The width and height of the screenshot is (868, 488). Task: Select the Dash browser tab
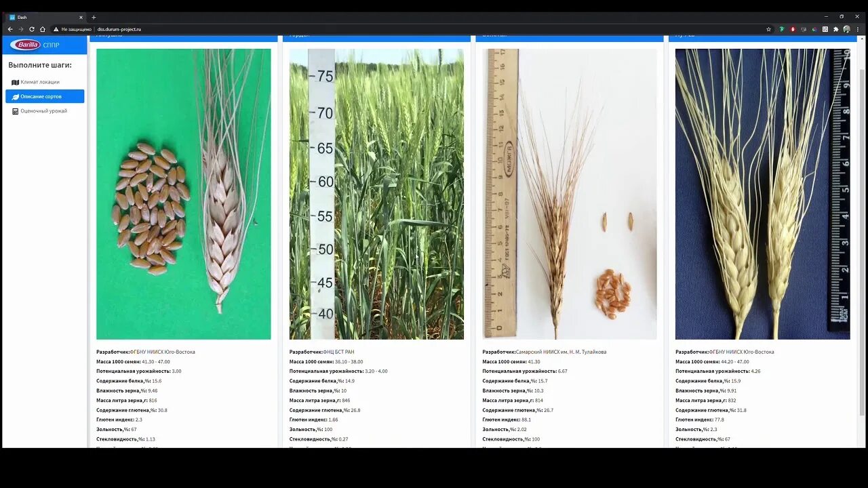(46, 17)
